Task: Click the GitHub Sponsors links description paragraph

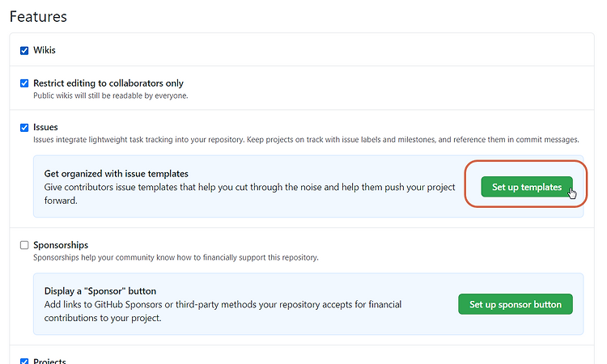Action: point(223,311)
